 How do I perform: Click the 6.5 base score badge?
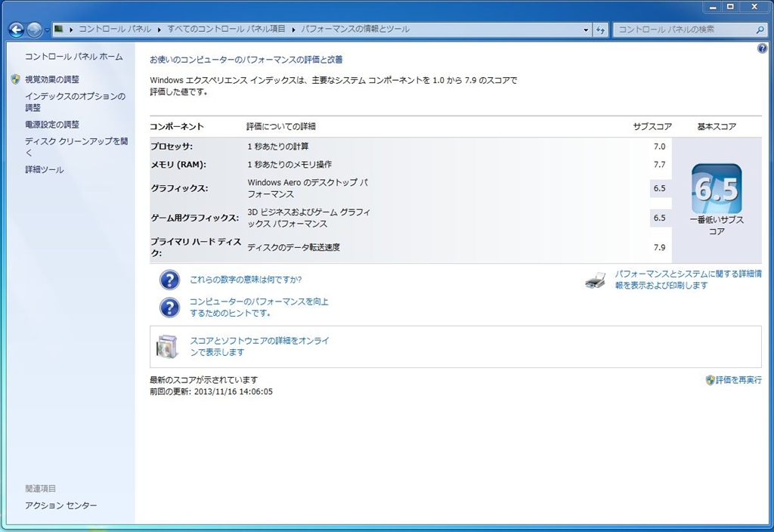tap(717, 189)
